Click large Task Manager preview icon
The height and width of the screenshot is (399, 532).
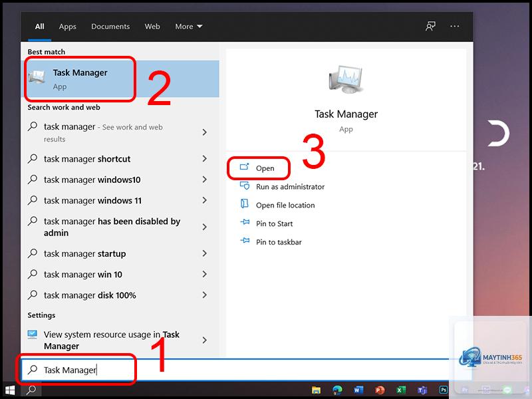(346, 80)
